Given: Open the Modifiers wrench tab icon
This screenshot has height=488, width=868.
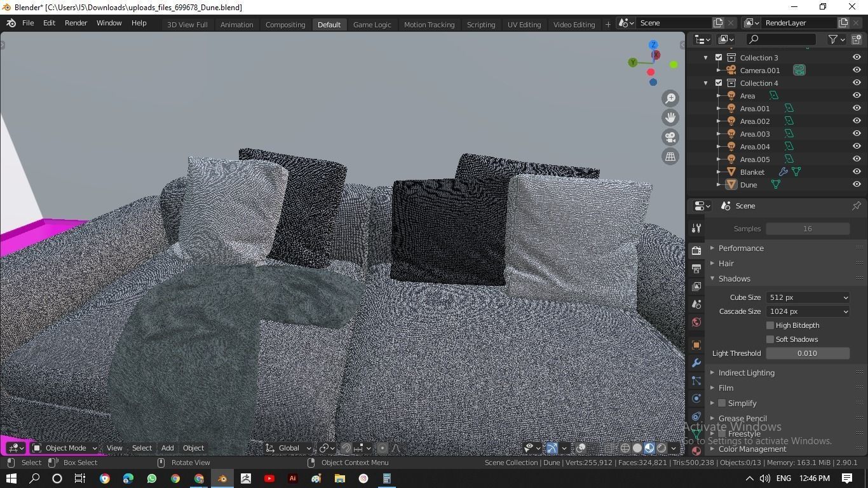Looking at the screenshot, I should [696, 363].
